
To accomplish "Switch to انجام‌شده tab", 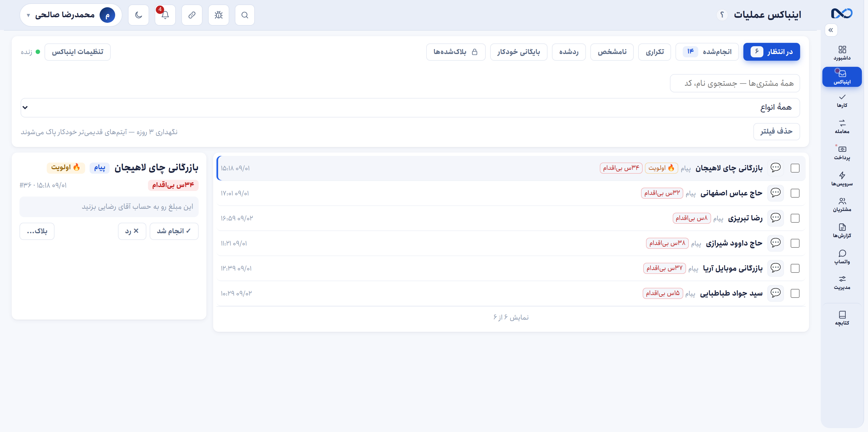I will (x=707, y=51).
